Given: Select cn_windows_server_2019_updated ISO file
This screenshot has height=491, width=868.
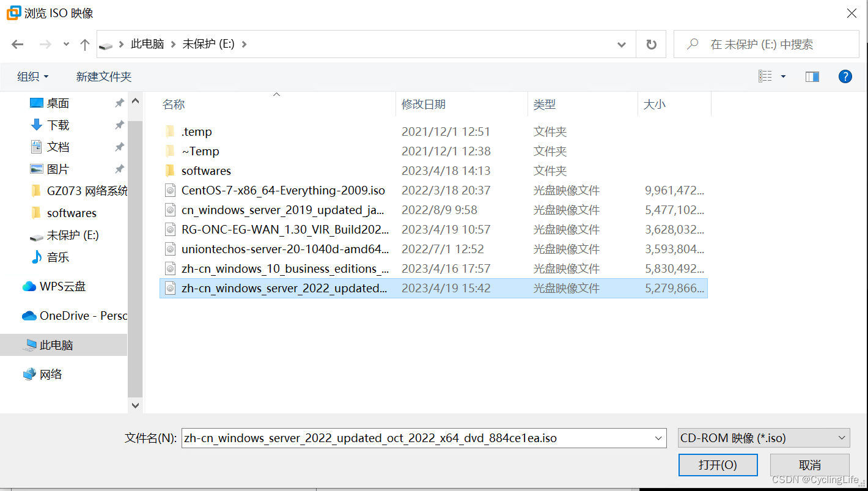Looking at the screenshot, I should click(x=433, y=210).
